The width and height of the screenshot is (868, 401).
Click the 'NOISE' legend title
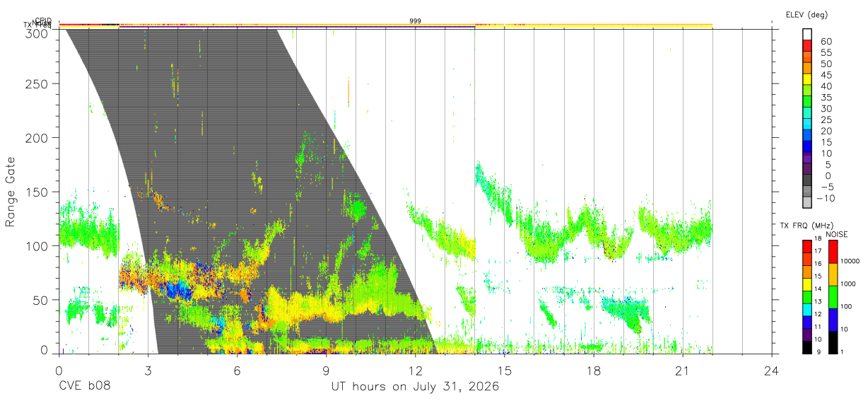[836, 233]
